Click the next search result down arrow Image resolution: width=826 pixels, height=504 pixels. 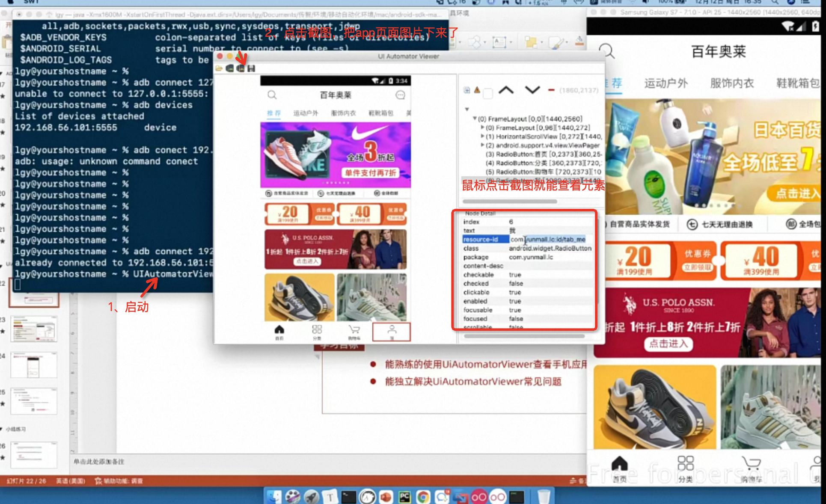[x=532, y=90]
